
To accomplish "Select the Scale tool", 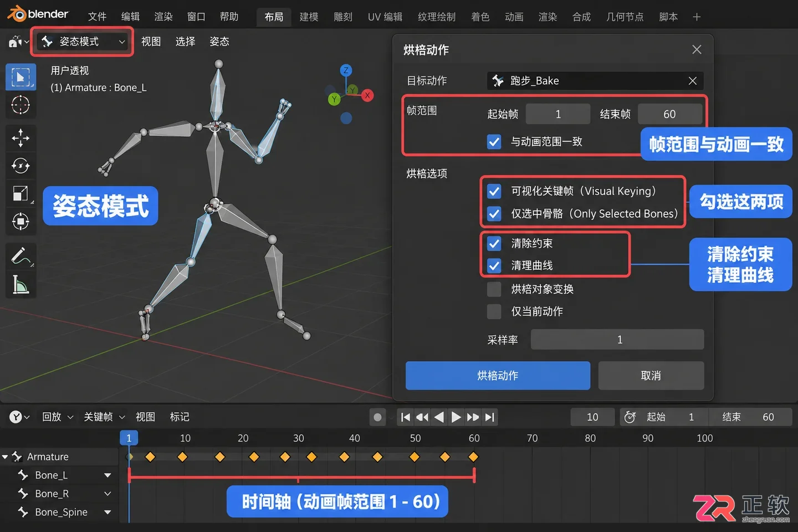I will [x=21, y=193].
